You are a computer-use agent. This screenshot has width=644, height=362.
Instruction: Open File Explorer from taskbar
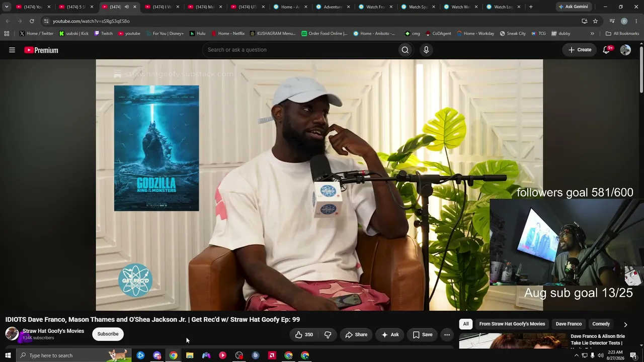[x=190, y=355]
